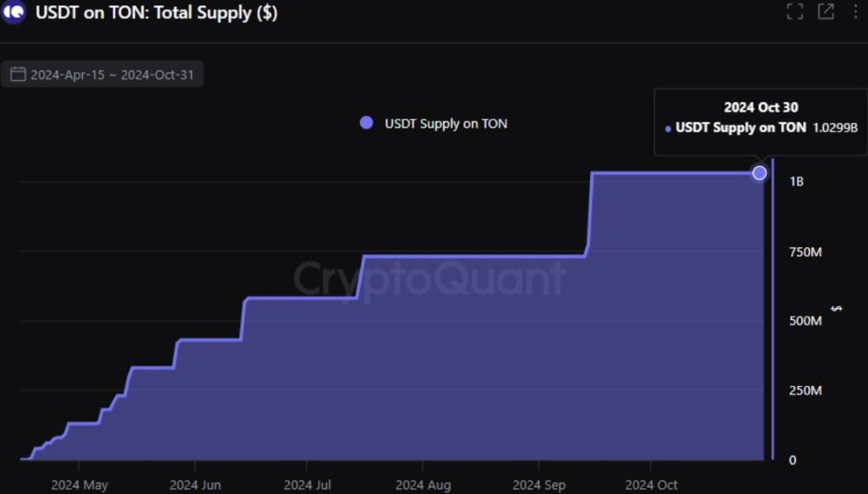The image size is (868, 494).
Task: Toggle USDT Supply on TON legend series
Action: click(434, 124)
